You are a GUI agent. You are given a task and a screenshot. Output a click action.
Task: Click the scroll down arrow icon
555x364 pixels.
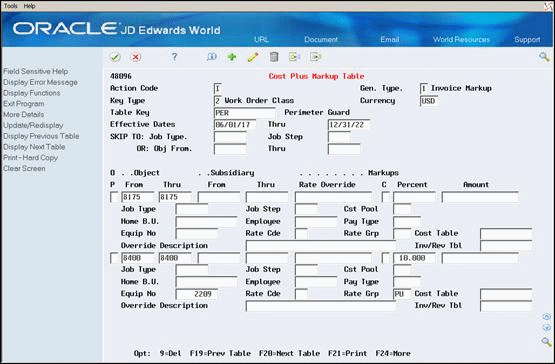[547, 328]
